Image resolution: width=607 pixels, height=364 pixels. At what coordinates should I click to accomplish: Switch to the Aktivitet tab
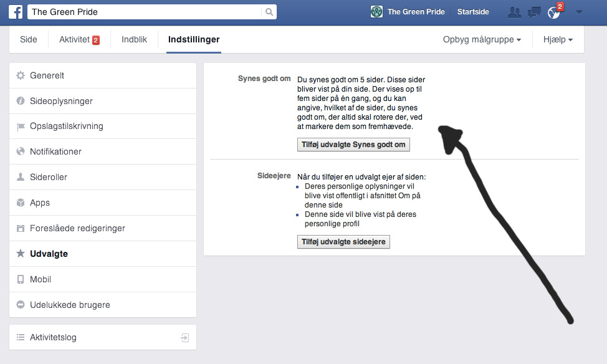click(79, 39)
